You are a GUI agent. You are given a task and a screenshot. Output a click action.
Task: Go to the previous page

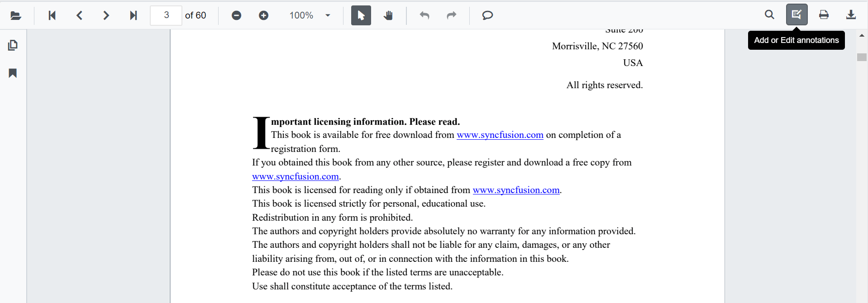tap(79, 15)
